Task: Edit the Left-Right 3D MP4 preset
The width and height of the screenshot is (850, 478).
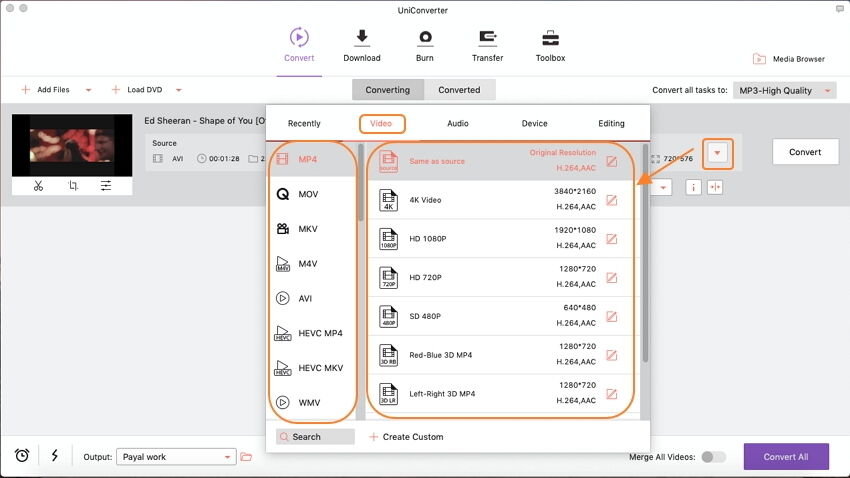Action: coord(611,393)
